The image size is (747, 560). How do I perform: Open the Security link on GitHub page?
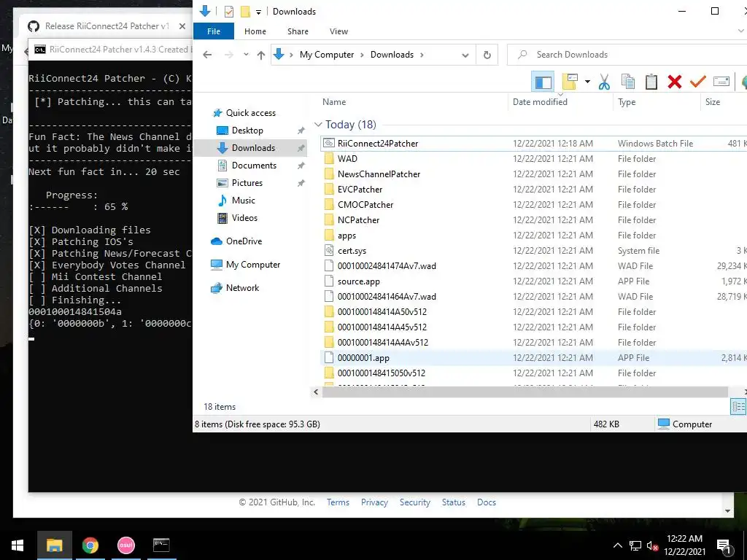coord(414,502)
